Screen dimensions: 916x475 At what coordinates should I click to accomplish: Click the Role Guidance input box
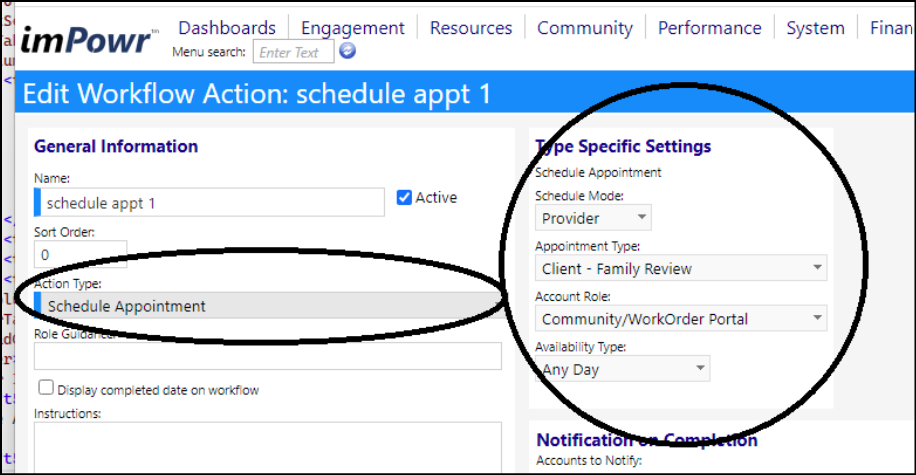(x=268, y=356)
